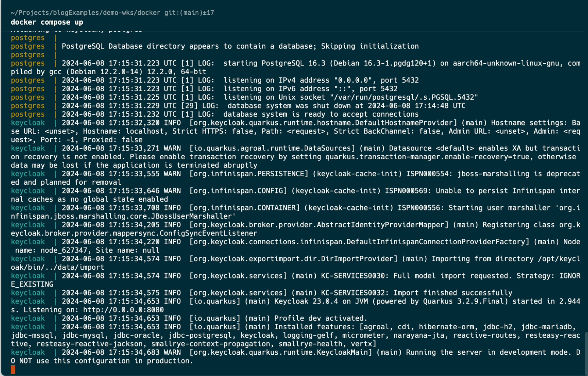Click the terminal scrollbar thumb
Viewport: 588px width, 376px height.
point(586,353)
